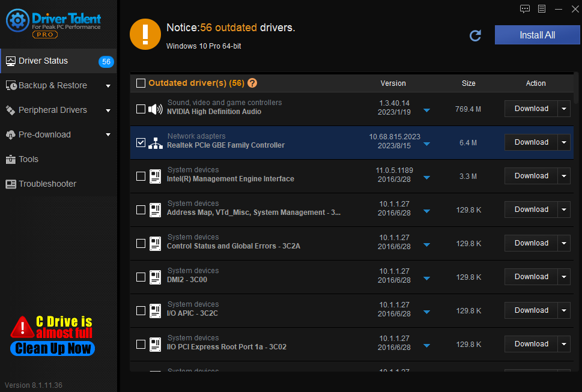Click the Tools toolbox icon
Screen dimensions: 582x392
click(x=11, y=160)
